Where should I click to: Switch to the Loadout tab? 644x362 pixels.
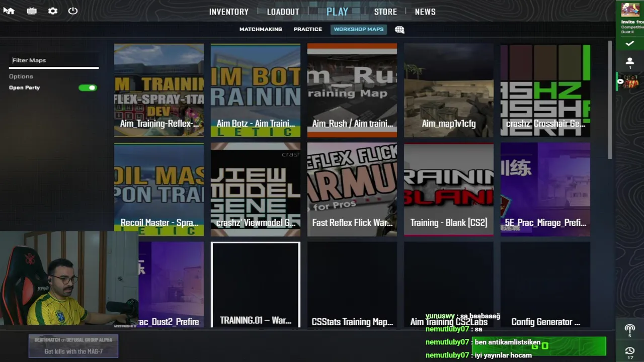coord(283,12)
